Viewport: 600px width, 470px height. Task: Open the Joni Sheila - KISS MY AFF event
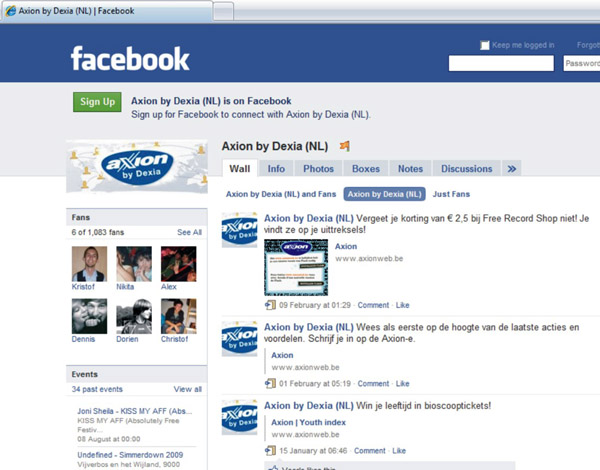[134, 411]
